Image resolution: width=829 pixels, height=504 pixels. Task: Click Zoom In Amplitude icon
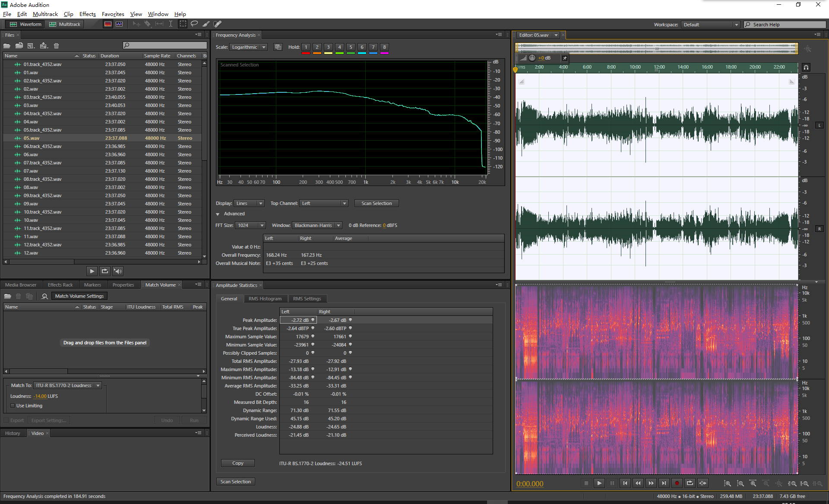coord(728,484)
